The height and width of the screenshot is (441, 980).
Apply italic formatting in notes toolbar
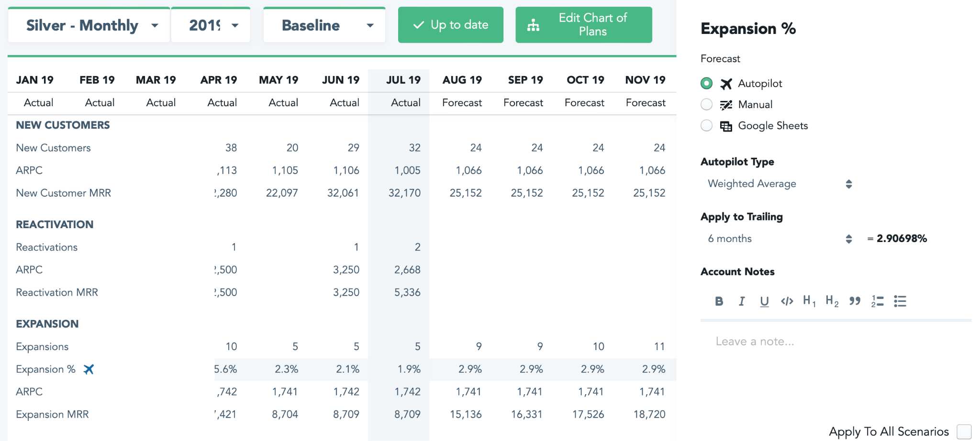[x=742, y=301]
